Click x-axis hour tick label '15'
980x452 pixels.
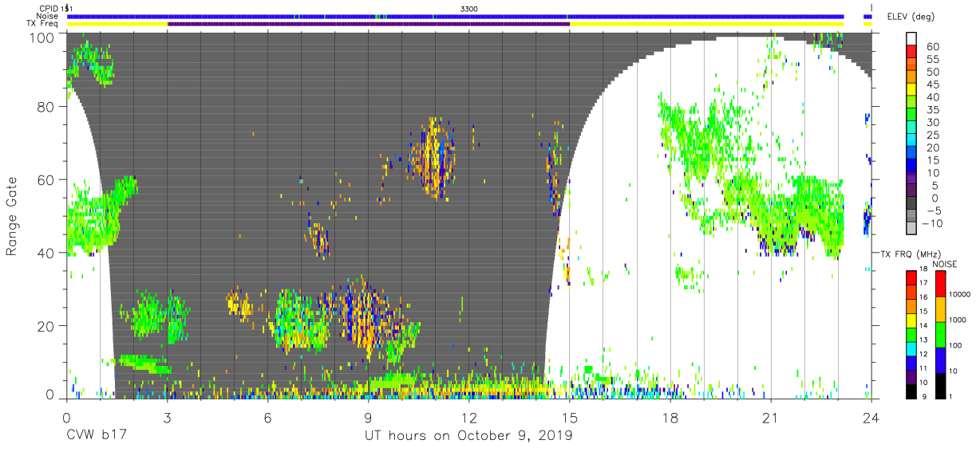coord(570,417)
